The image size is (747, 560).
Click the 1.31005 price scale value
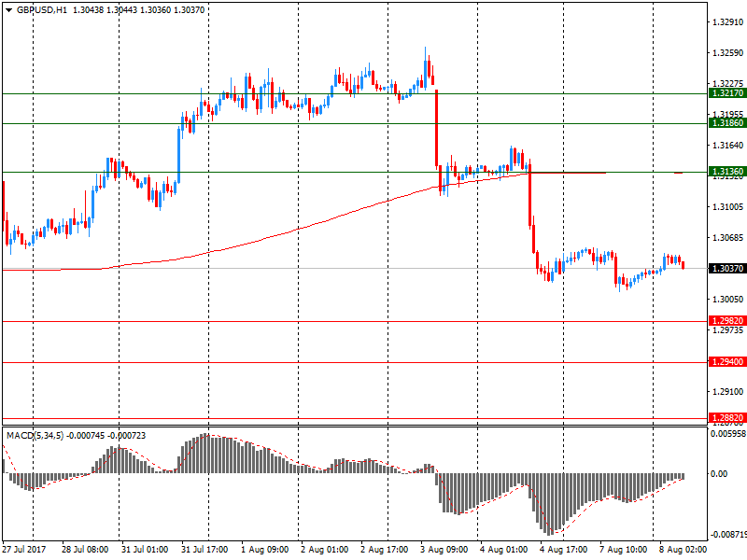(x=727, y=206)
